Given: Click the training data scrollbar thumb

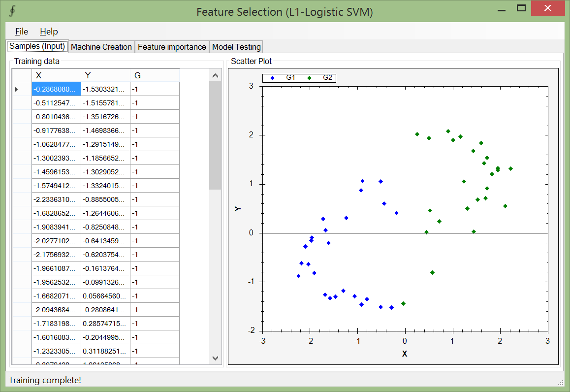Looking at the screenshot, I should [x=215, y=135].
